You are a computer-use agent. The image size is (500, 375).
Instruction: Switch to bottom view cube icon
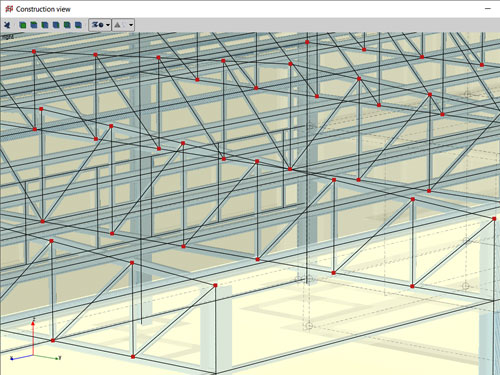point(78,25)
